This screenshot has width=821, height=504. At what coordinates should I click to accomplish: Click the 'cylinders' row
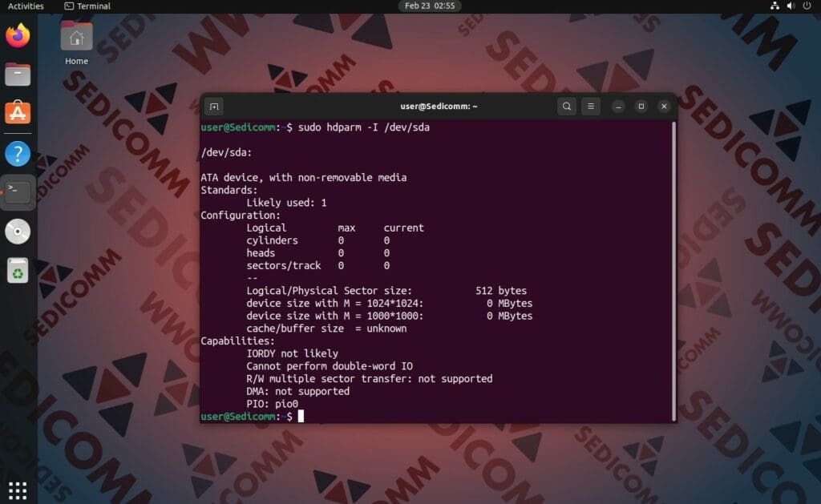[317, 240]
